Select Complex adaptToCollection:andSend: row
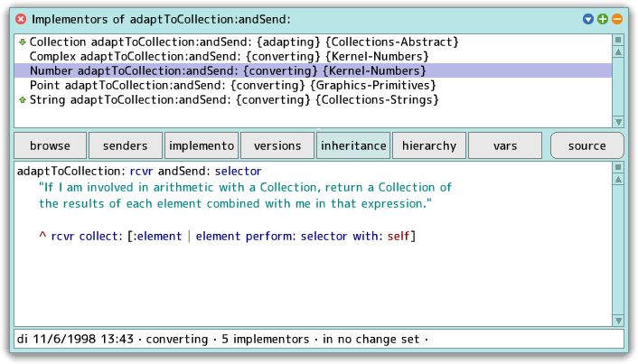The height and width of the screenshot is (364, 638). click(313, 56)
